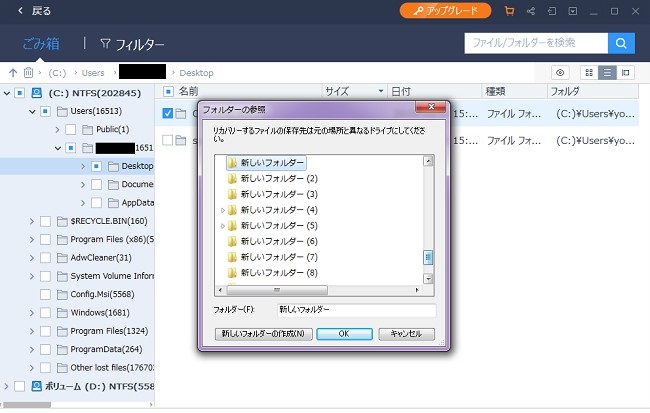
Task: Expand the Public(1) folder node
Action: click(57, 130)
